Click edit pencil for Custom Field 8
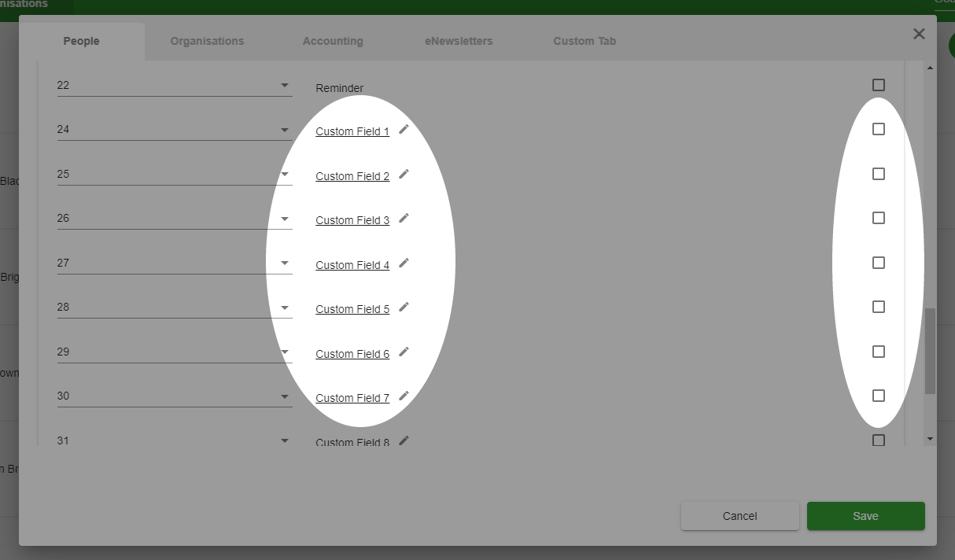This screenshot has width=955, height=560. click(x=404, y=440)
